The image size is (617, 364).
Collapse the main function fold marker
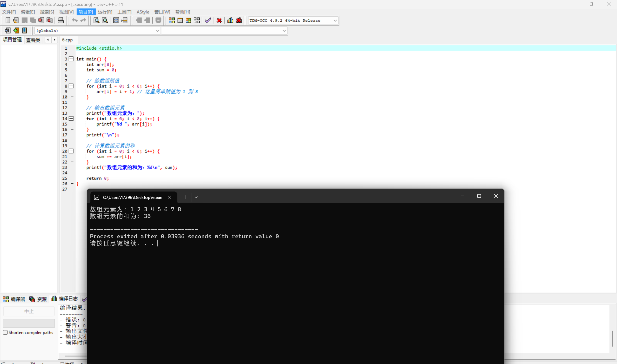point(71,59)
